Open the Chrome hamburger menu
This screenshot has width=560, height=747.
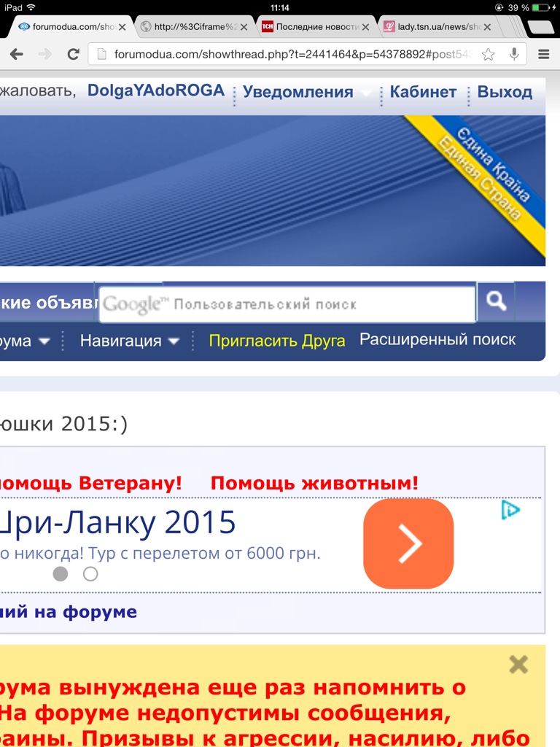click(543, 54)
